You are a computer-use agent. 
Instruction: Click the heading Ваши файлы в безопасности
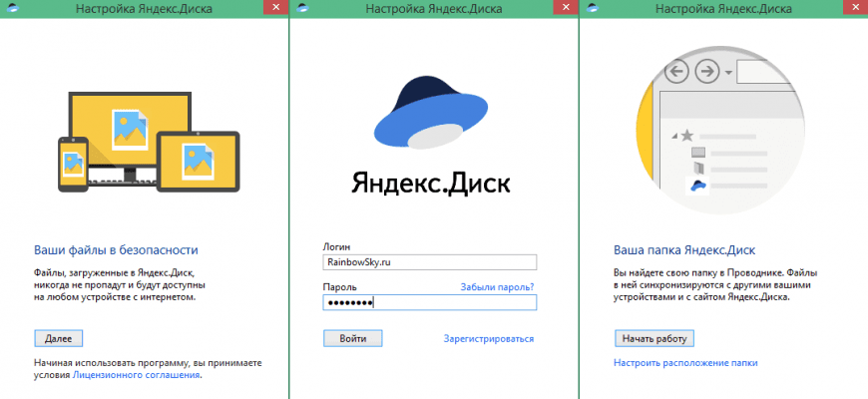click(x=117, y=250)
